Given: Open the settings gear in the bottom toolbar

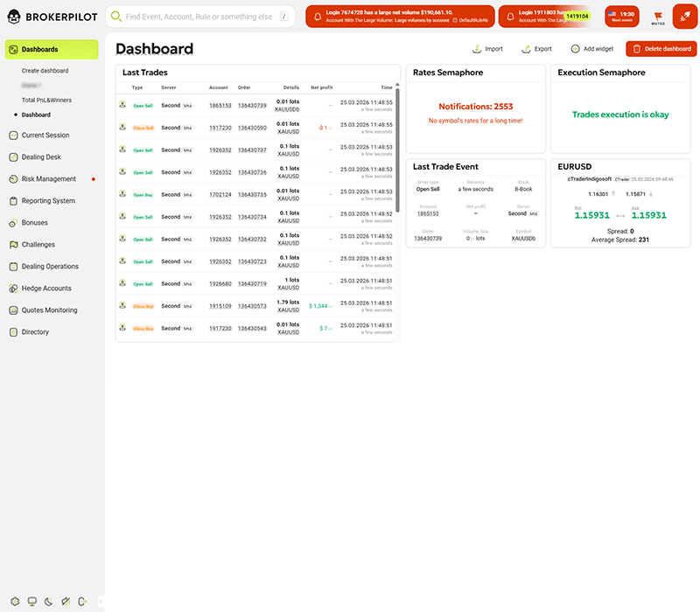Looking at the screenshot, I should [x=15, y=602].
